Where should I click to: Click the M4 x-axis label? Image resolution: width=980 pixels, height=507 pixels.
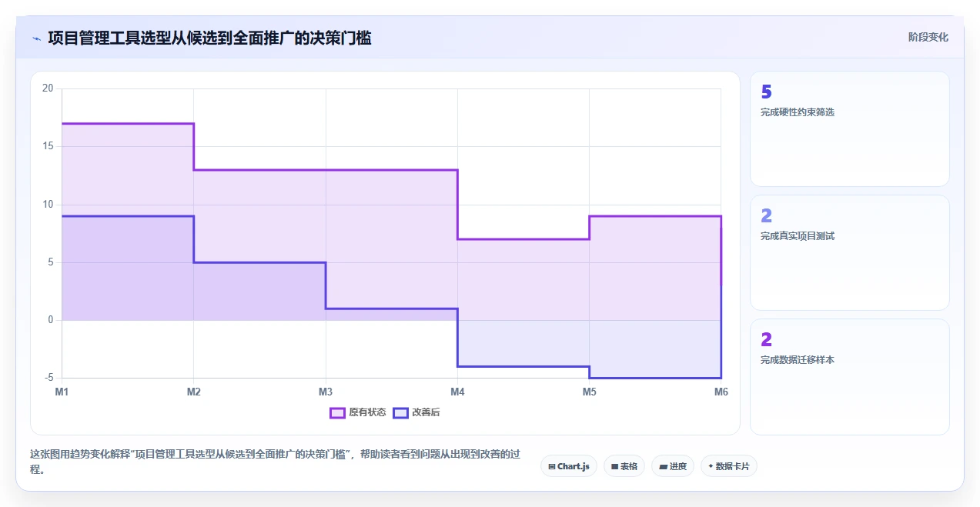click(457, 392)
